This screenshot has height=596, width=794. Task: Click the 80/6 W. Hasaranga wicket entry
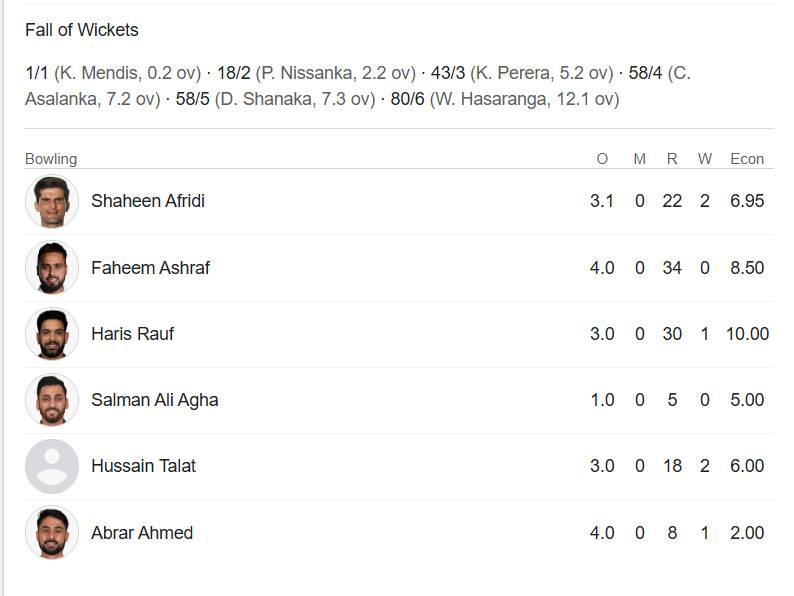505,99
